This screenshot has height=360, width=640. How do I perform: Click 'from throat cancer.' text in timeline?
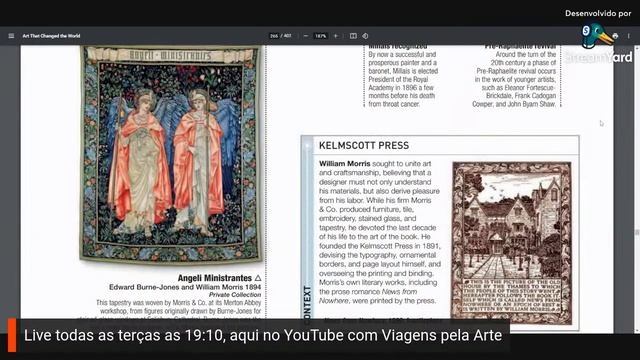click(x=394, y=104)
